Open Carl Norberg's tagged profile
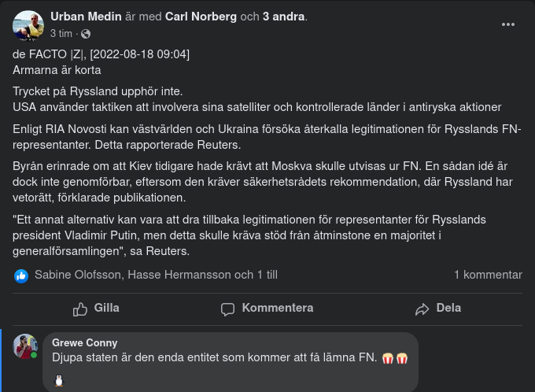This screenshot has height=392, width=535. tap(201, 17)
